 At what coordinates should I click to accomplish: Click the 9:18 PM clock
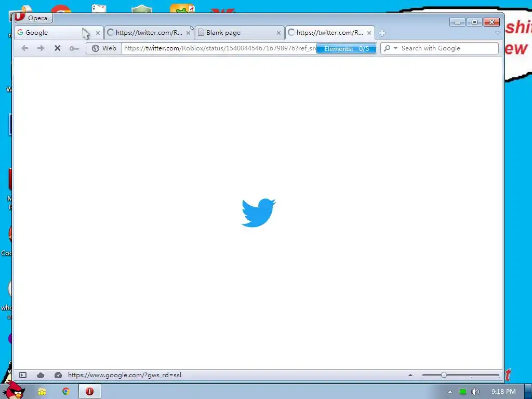(503, 392)
